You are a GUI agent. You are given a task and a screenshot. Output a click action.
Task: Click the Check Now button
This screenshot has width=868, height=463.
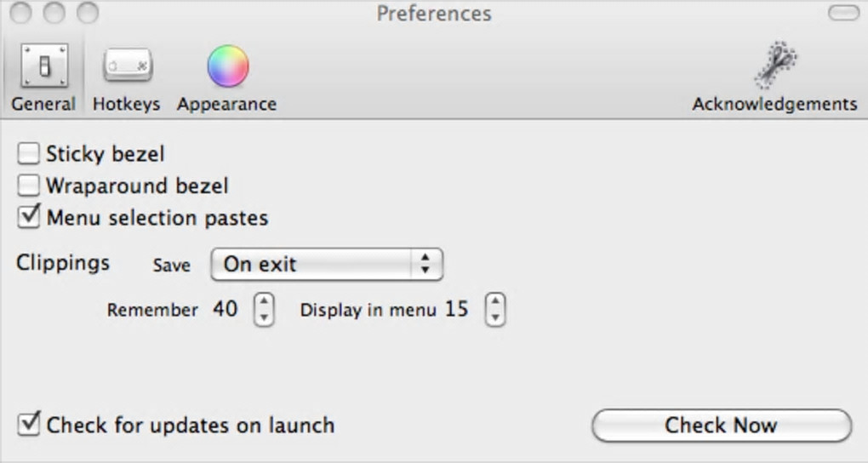(721, 425)
